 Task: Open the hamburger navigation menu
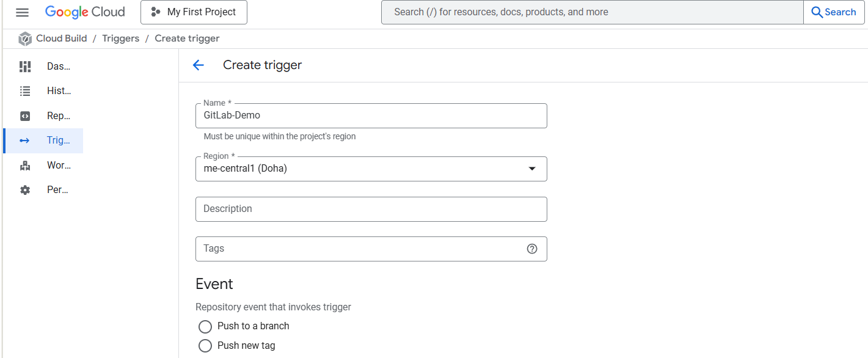click(22, 12)
